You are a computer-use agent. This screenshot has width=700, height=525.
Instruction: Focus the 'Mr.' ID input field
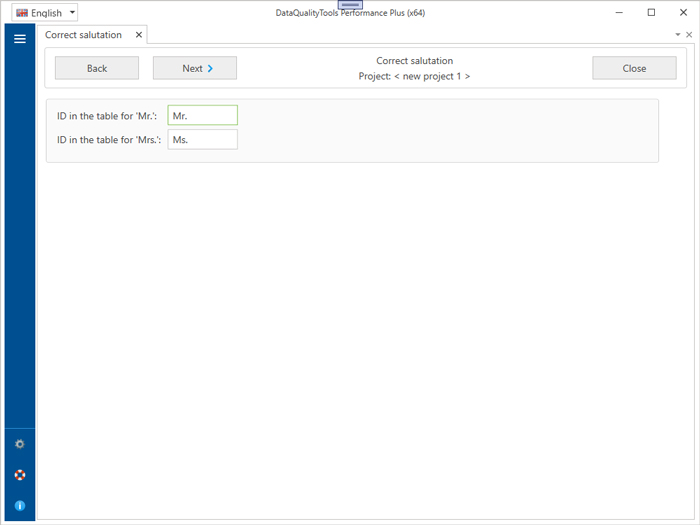click(203, 116)
